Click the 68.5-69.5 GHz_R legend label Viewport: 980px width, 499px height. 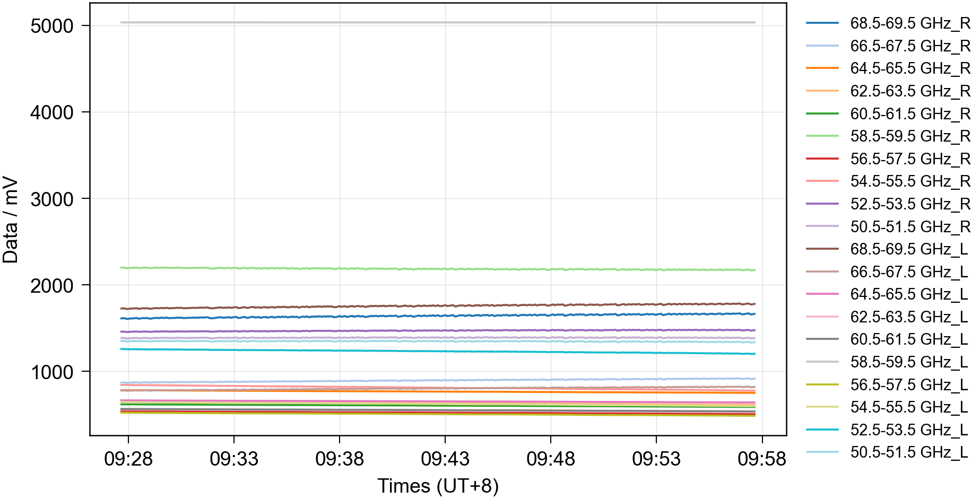909,23
